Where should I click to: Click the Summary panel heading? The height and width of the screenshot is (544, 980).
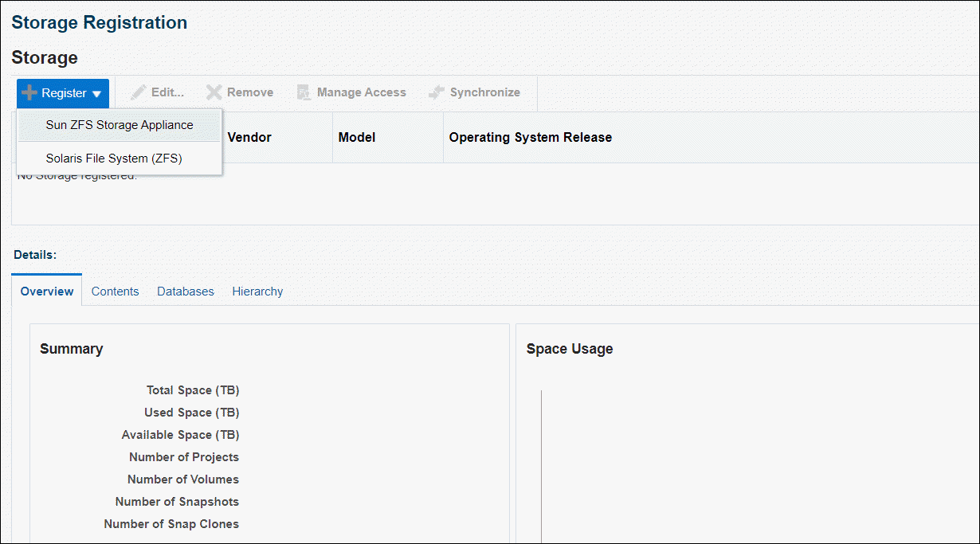click(72, 349)
